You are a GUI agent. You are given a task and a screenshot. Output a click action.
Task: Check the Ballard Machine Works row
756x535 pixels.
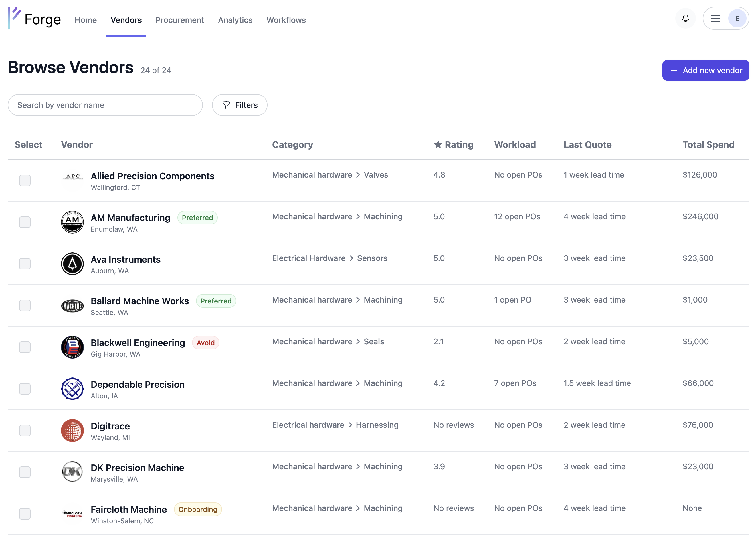pos(25,305)
